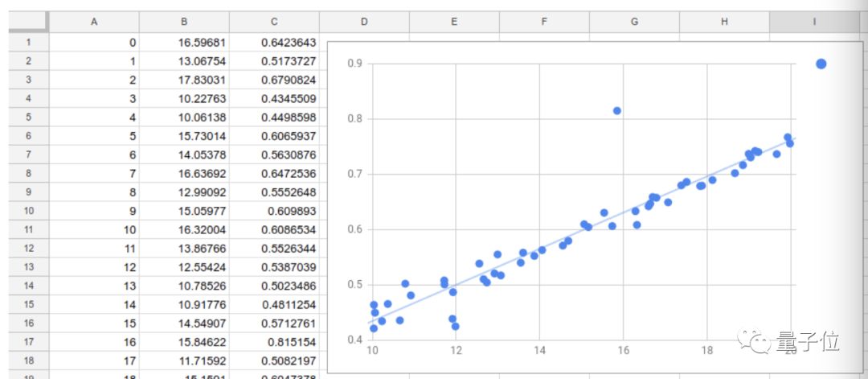Select the column G header
868x379 pixels.
pyautogui.click(x=634, y=22)
